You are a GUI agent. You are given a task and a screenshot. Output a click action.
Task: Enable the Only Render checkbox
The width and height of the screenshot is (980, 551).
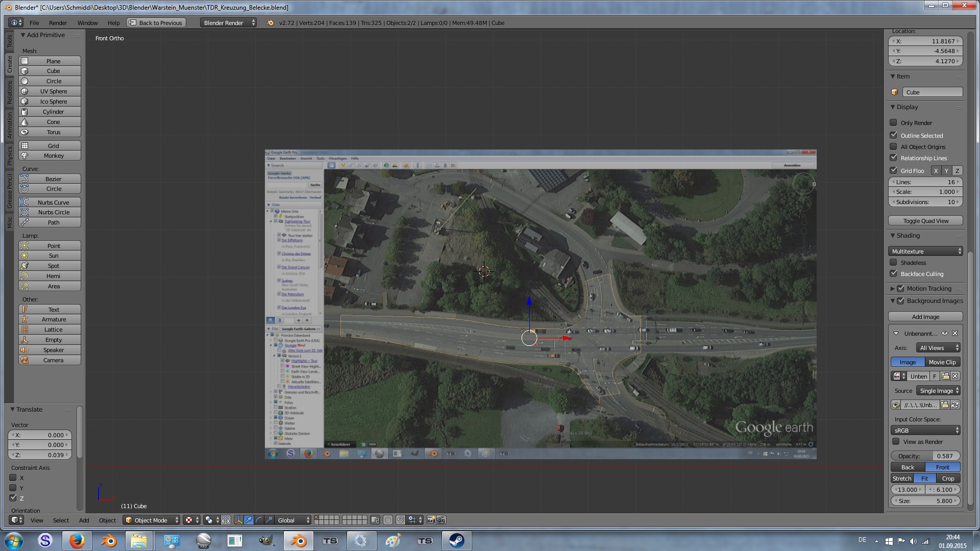coord(893,122)
